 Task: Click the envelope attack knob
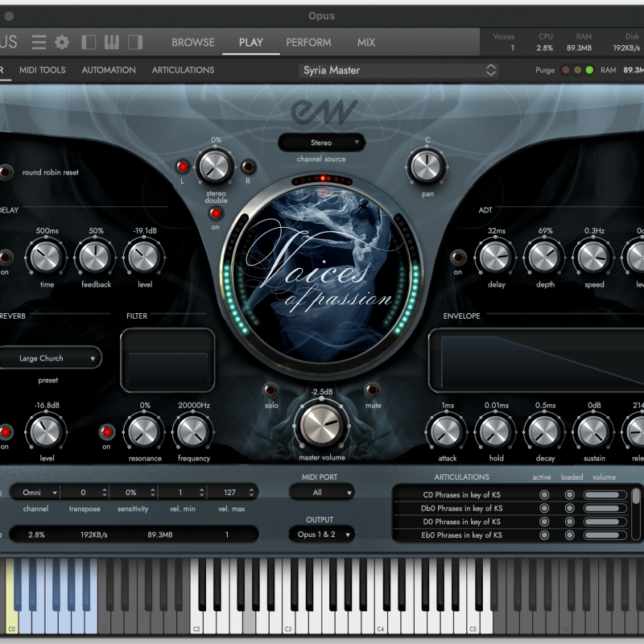click(447, 431)
